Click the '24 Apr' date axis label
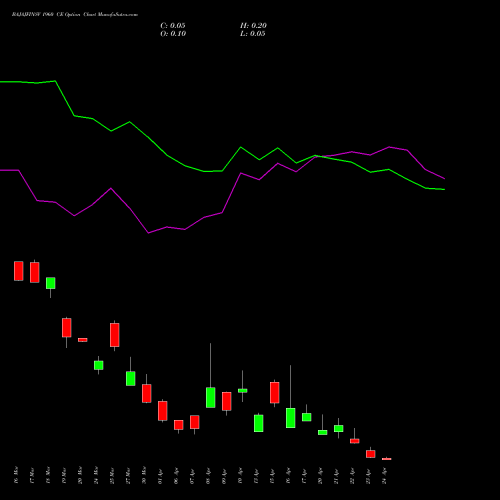This screenshot has width=500, height=500. click(x=384, y=475)
